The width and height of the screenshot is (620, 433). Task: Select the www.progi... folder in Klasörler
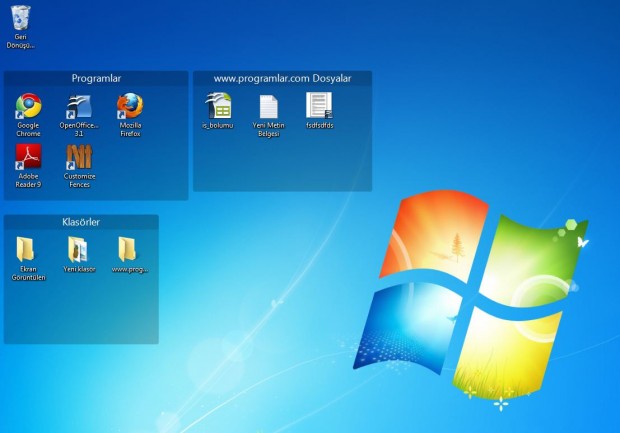coord(129,249)
